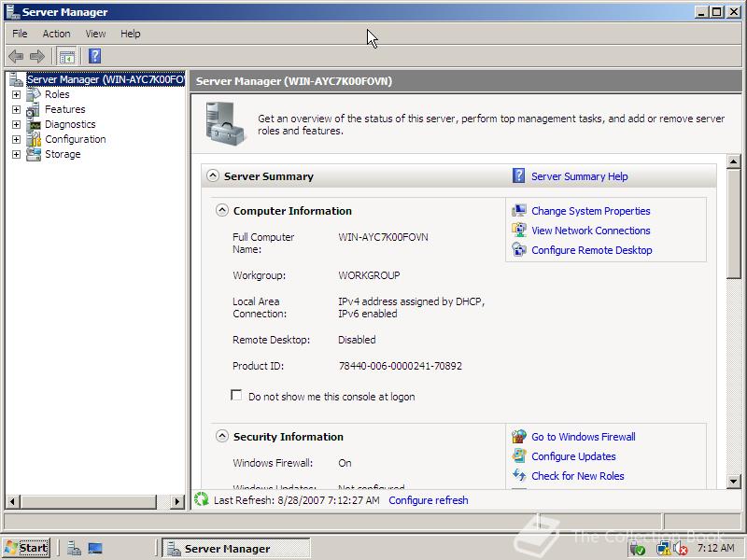Collapse the Server Summary section
This screenshot has width=747, height=560.
213,175
